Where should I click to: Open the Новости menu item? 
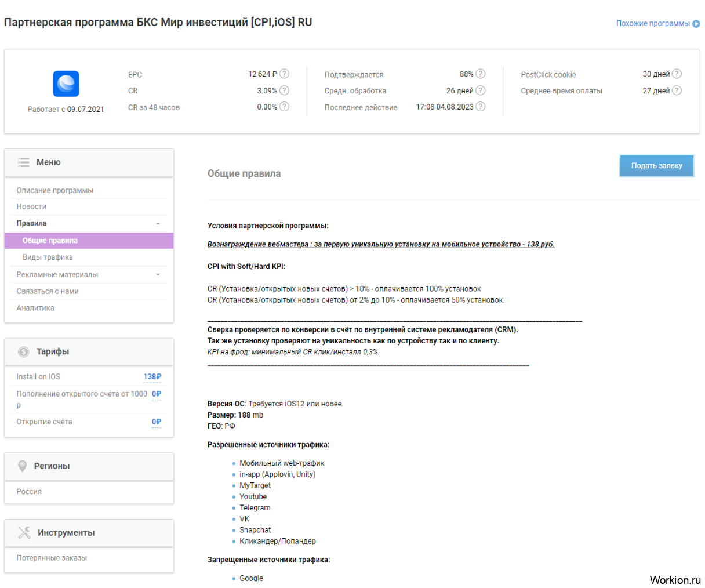pyautogui.click(x=31, y=206)
